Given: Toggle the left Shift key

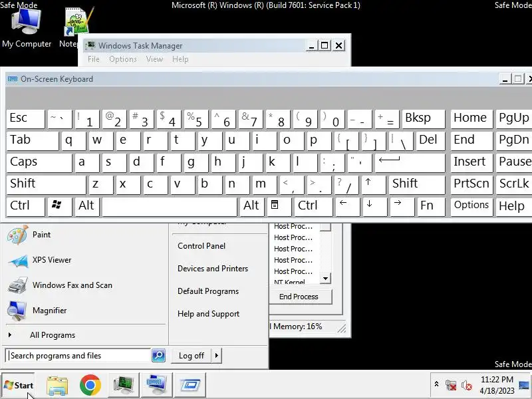Looking at the screenshot, I should 46,185.
